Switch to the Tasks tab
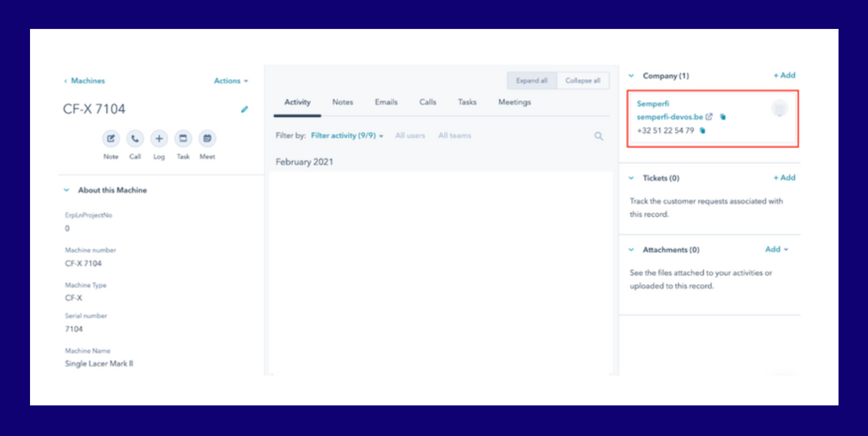 click(467, 102)
